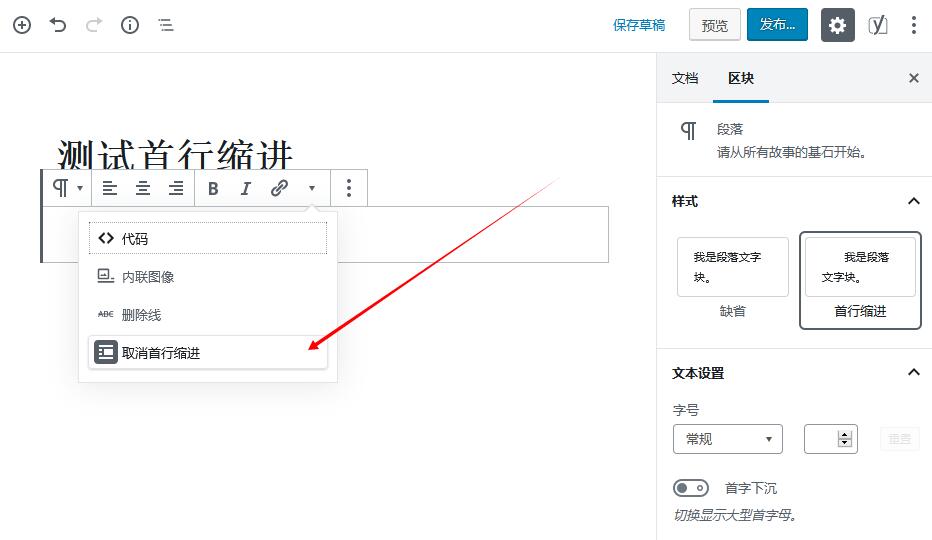The height and width of the screenshot is (540, 932).
Task: Toggle the 首字下沉 drop cap switch
Action: [691, 488]
